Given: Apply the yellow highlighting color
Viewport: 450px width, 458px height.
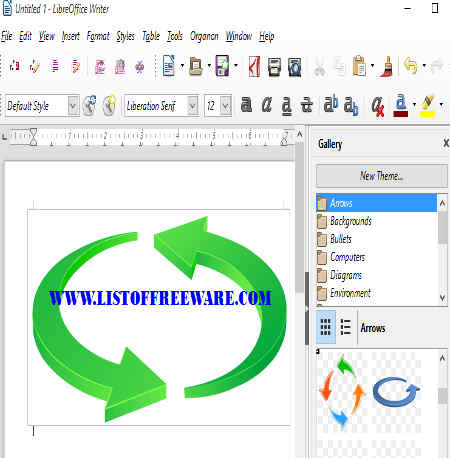Looking at the screenshot, I should (428, 106).
